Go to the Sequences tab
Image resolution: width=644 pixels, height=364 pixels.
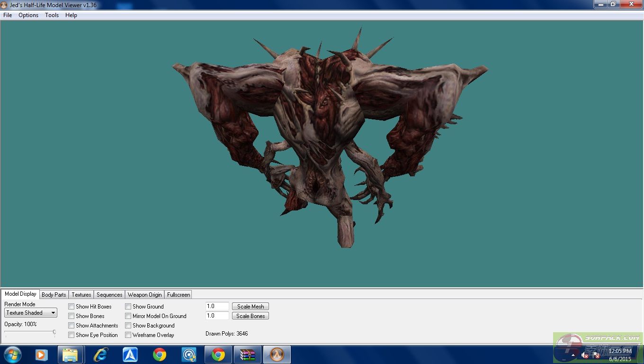pos(109,295)
